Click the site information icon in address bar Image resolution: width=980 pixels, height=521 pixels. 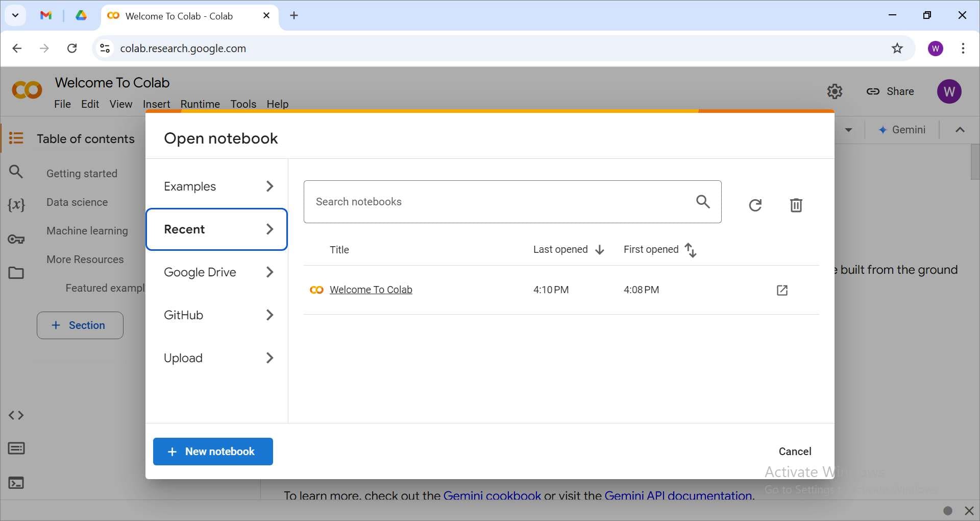(x=105, y=48)
